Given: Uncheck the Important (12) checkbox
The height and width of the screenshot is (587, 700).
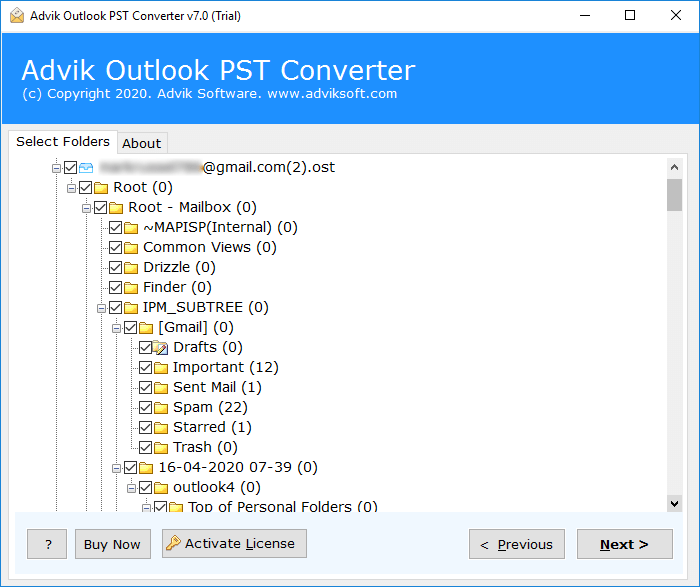Looking at the screenshot, I should (x=146, y=367).
